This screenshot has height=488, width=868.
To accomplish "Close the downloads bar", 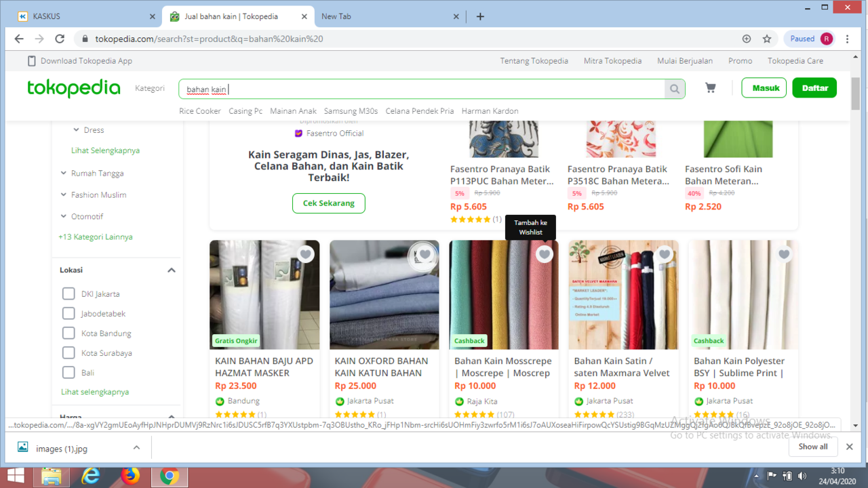I will [849, 447].
